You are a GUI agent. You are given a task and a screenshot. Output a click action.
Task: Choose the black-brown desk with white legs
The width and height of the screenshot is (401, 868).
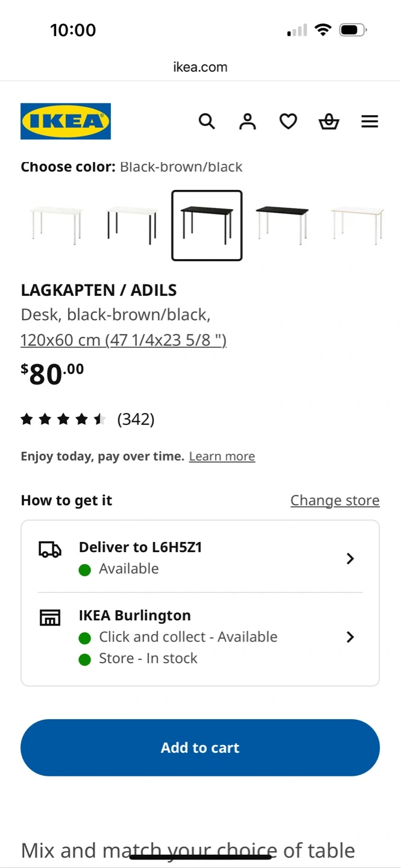coord(282,225)
